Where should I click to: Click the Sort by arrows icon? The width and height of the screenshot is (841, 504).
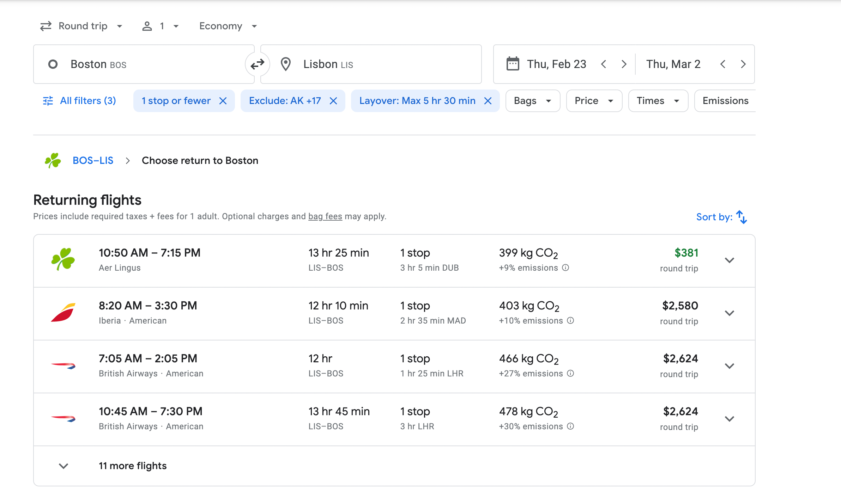click(742, 217)
